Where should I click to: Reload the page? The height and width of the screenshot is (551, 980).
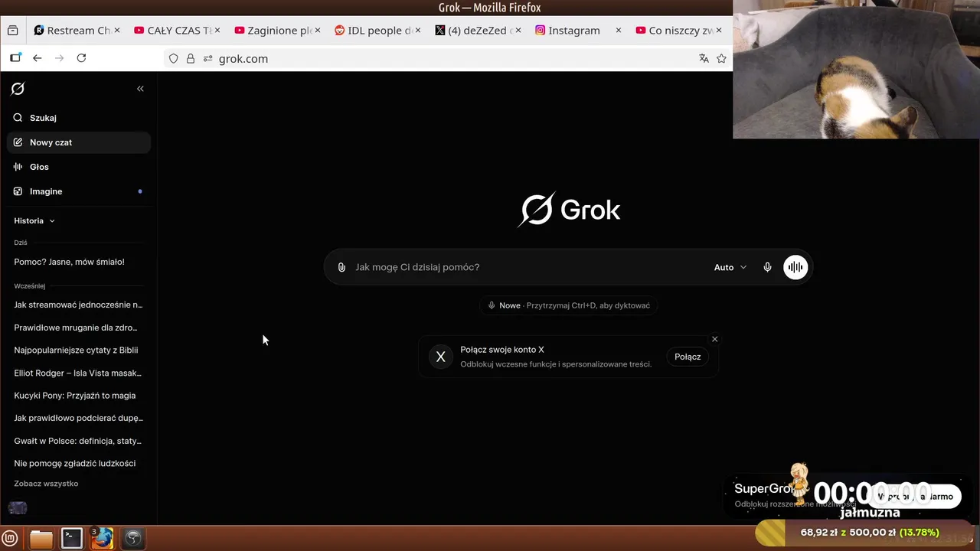[81, 58]
